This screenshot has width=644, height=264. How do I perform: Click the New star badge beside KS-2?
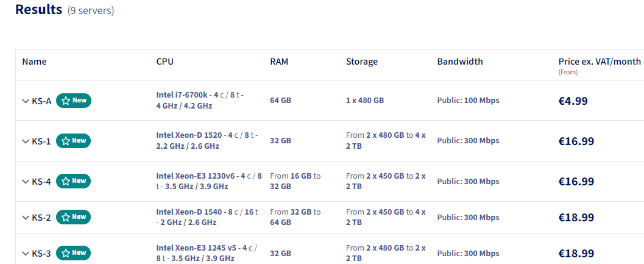pyautogui.click(x=74, y=217)
